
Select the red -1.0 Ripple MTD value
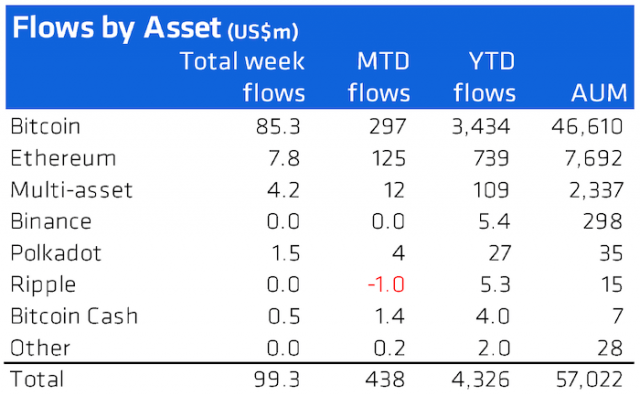point(386,285)
